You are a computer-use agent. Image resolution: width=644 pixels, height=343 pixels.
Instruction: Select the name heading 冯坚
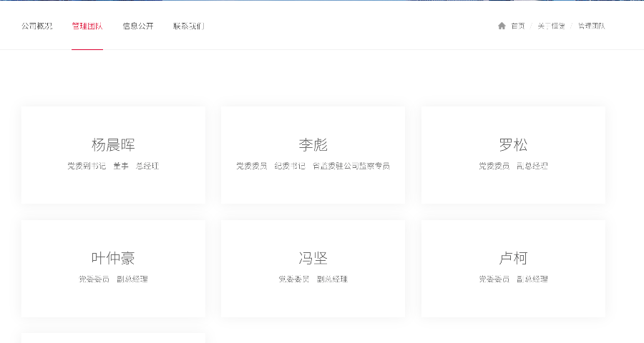313,258
